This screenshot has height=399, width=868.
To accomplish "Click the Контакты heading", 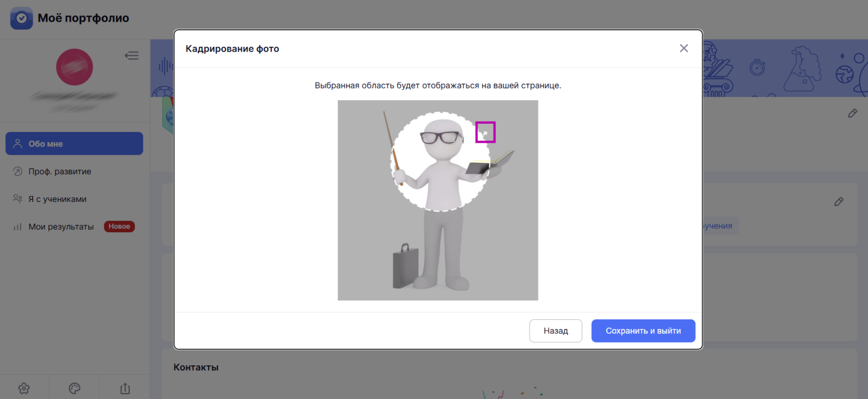I will (196, 367).
